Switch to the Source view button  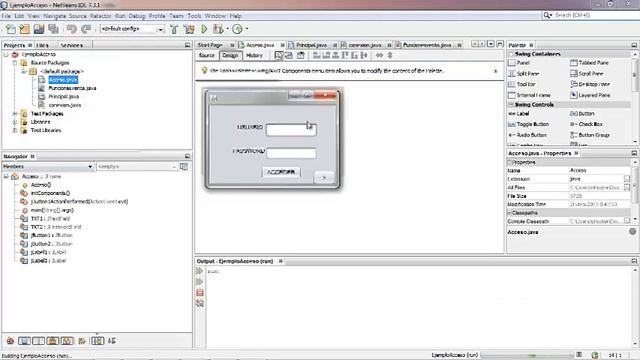207,55
